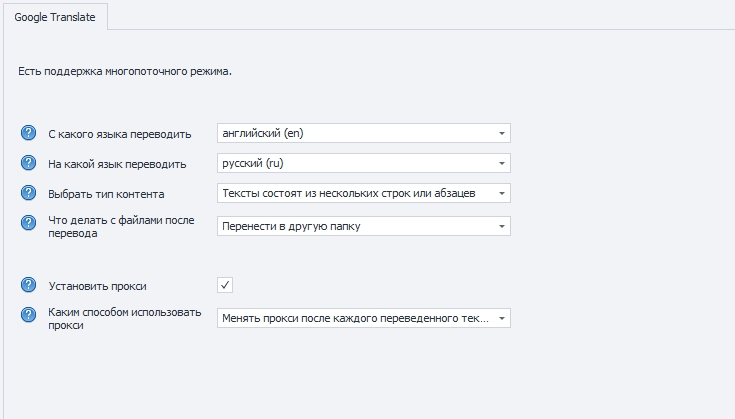Click help icon beside 'С какого языка переводить'

coord(29,133)
